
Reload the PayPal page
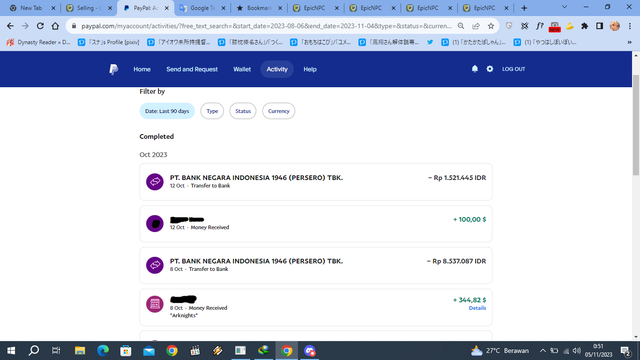(x=40, y=26)
